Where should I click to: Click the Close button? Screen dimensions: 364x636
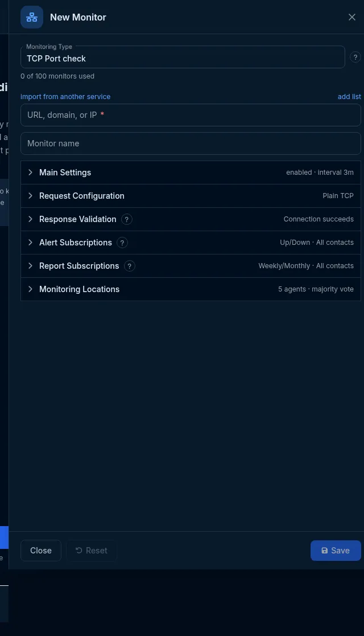pyautogui.click(x=41, y=551)
